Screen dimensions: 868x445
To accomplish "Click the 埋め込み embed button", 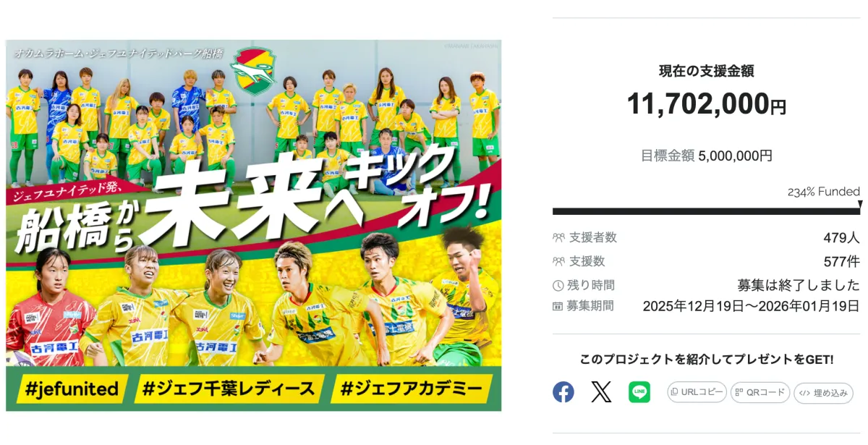I will 823,393.
